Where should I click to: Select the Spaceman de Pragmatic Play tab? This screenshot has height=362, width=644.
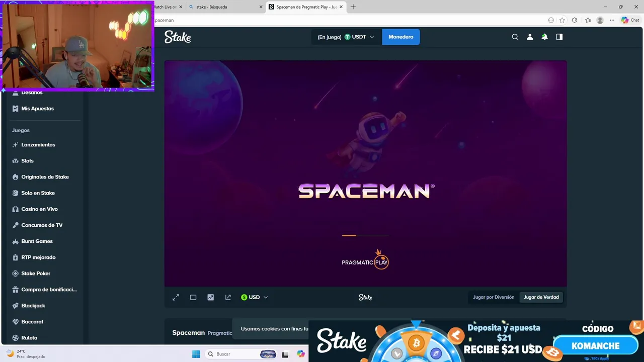point(306,7)
